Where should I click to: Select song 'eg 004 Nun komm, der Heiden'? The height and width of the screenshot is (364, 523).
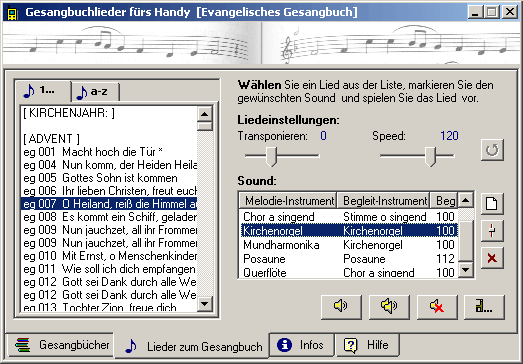pos(109,165)
